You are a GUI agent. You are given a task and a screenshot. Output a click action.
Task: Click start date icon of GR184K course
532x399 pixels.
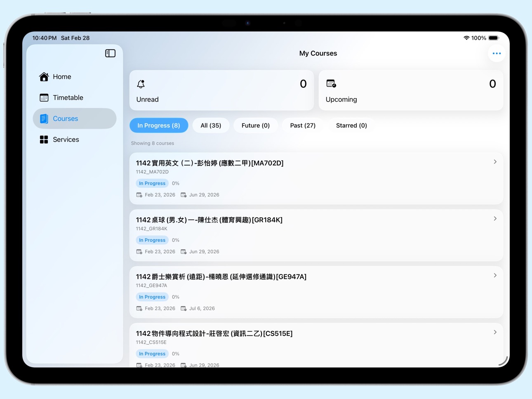point(139,252)
